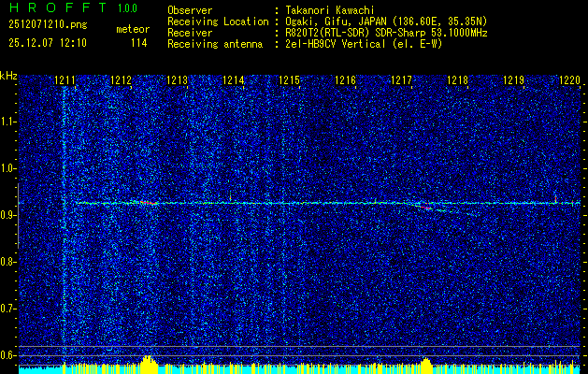Click the 1.0 kHz frequency label
Image resolution: width=588 pixels, height=374 pixels.
[7, 169]
